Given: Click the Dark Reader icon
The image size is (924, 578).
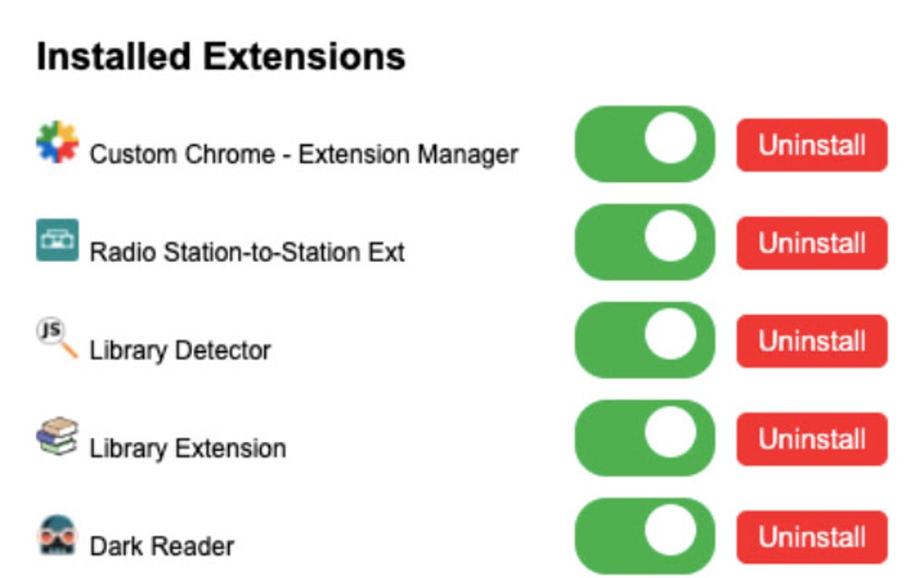Looking at the screenshot, I should tap(57, 535).
